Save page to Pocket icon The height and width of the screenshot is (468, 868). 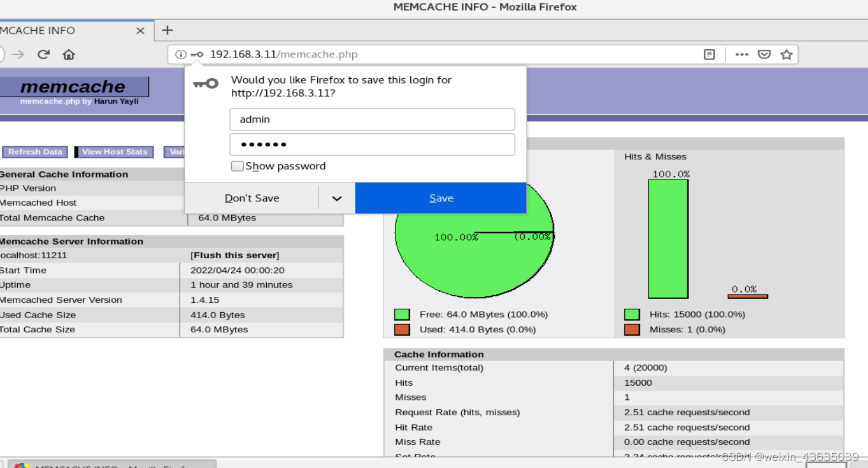click(764, 55)
